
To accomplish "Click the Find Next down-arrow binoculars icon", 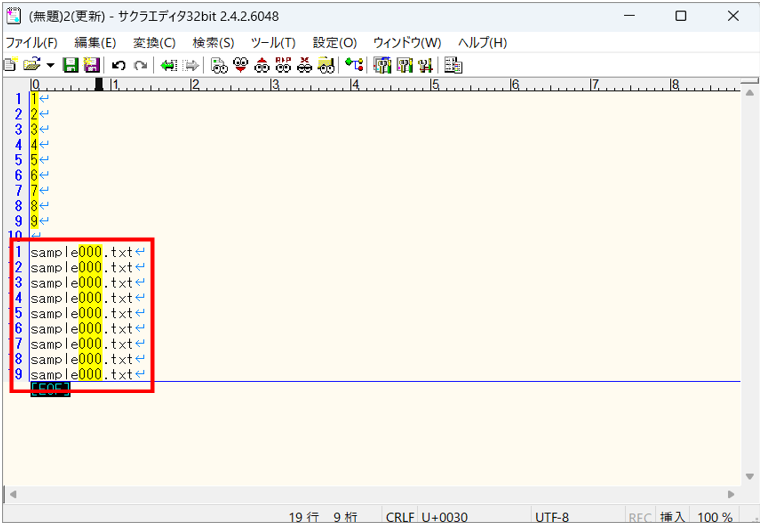I will click(x=240, y=65).
